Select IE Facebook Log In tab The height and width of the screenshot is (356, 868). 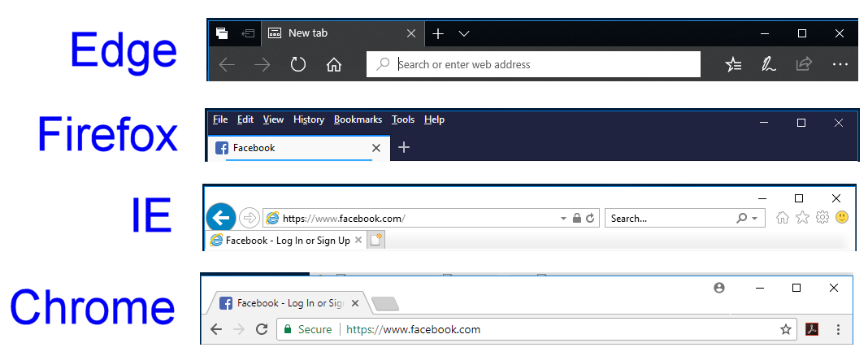click(x=286, y=241)
